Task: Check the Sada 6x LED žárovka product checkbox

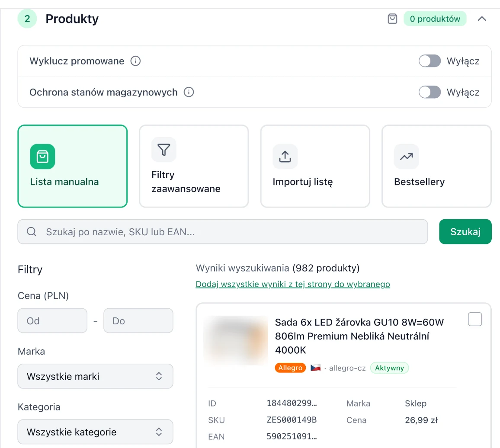Action: 475,319
